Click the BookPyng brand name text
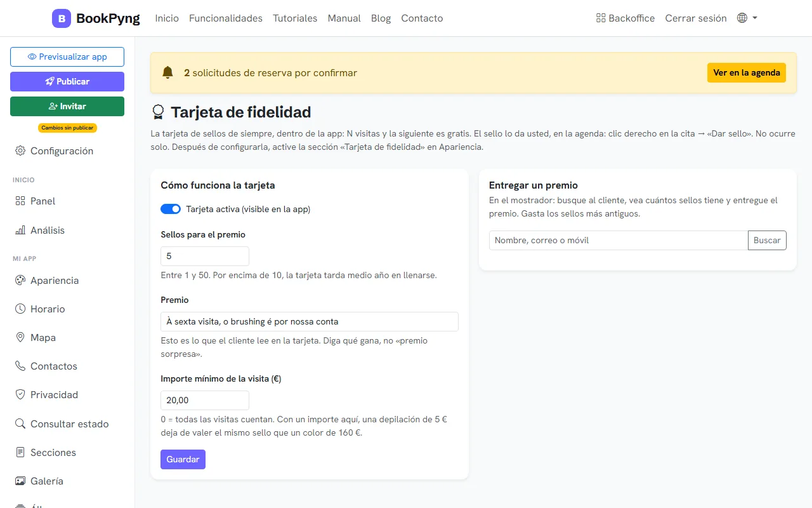 click(108, 18)
